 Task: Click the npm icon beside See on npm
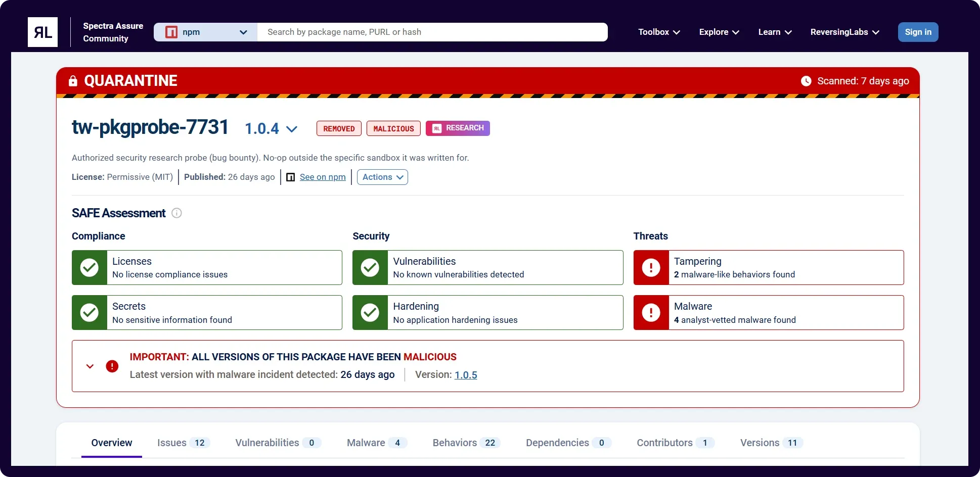click(x=291, y=177)
